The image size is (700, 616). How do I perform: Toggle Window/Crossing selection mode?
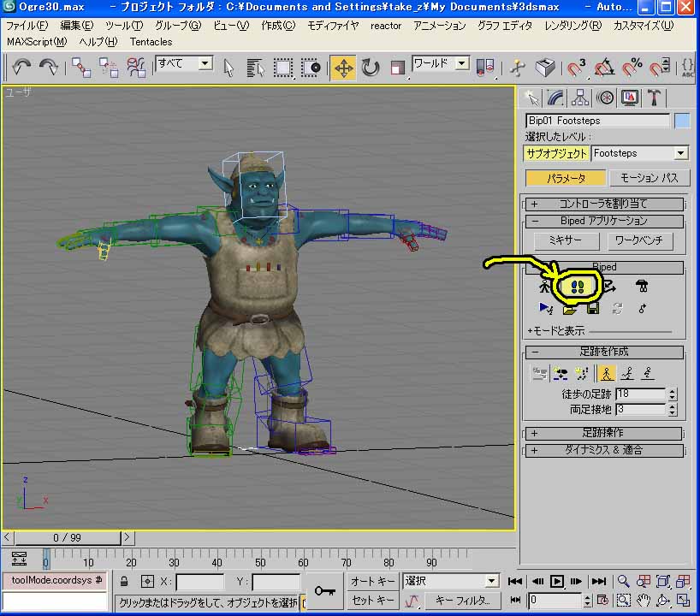pyautogui.click(x=311, y=68)
